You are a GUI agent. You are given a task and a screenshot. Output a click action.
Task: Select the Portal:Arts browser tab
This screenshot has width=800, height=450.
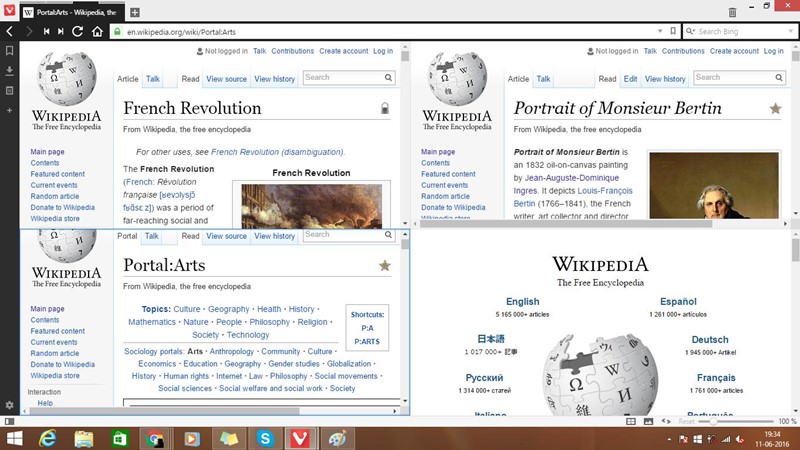70,12
